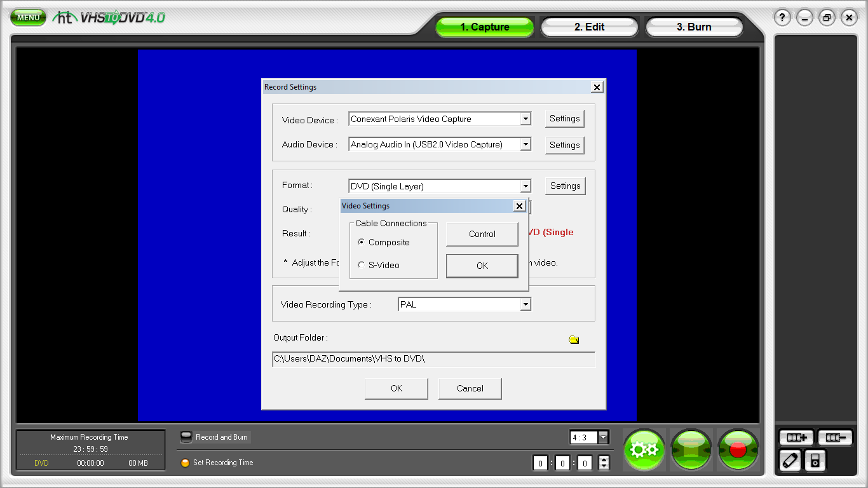
Task: Switch to the 2. Edit tab
Action: (589, 27)
